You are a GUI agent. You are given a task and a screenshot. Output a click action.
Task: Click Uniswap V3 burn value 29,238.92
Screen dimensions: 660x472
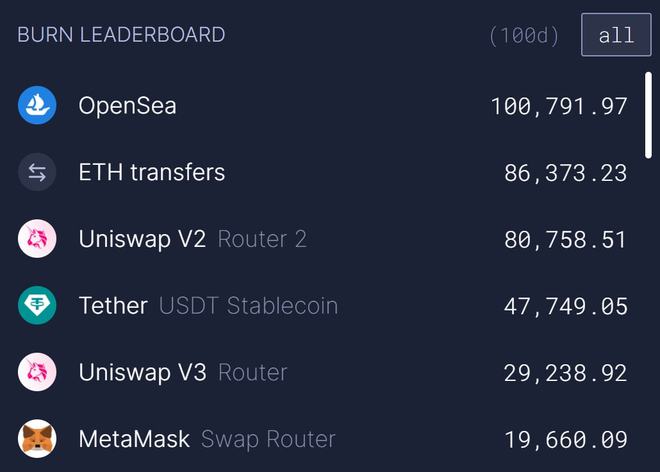coord(565,373)
